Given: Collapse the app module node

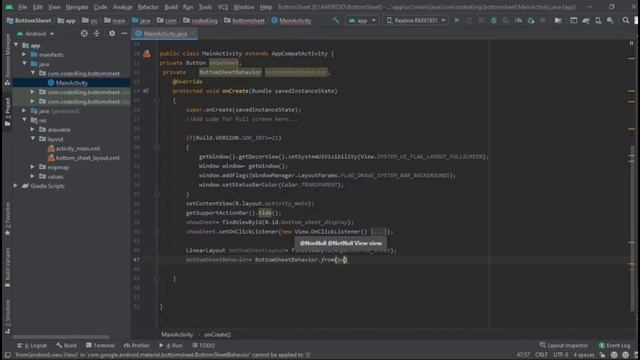Looking at the screenshot, I should tap(16, 45).
